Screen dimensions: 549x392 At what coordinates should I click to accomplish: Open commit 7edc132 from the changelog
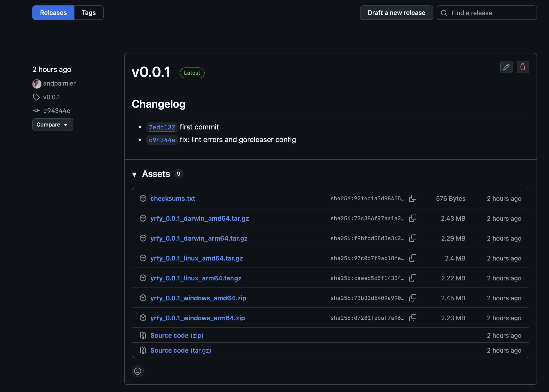tap(162, 127)
